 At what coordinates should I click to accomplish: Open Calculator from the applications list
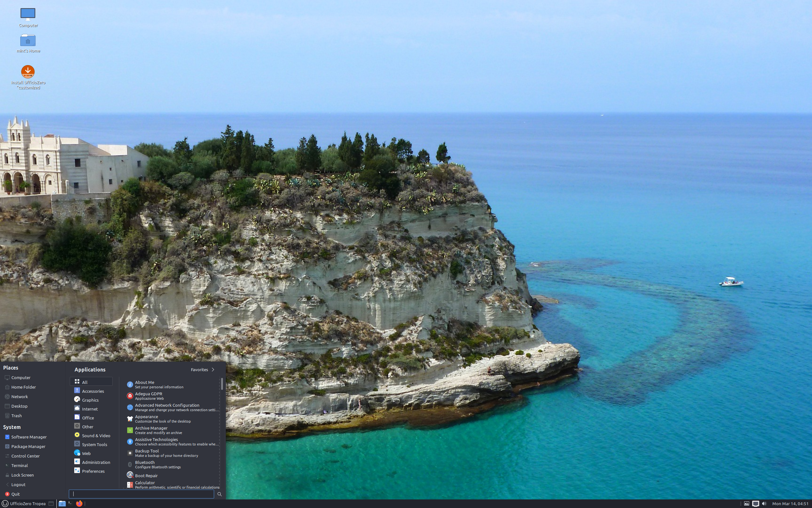coord(172,485)
